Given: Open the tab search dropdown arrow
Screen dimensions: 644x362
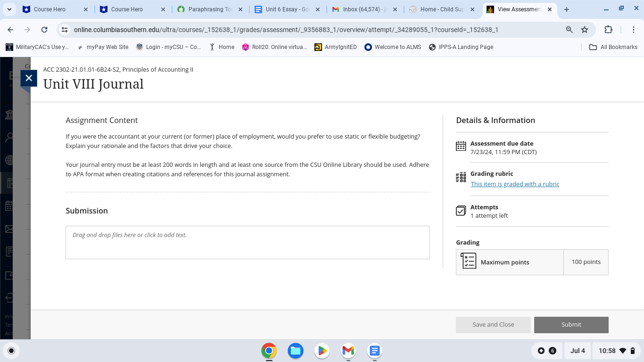Looking at the screenshot, I should [x=10, y=9].
